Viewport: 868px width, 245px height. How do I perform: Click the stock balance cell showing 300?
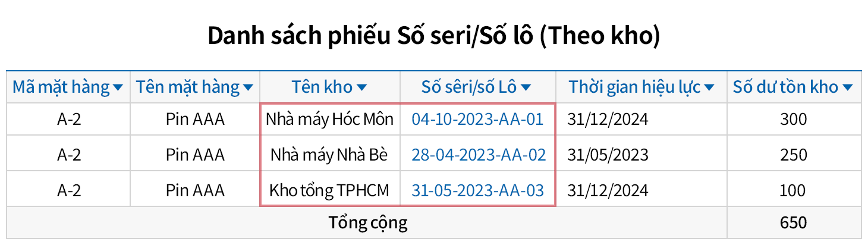click(x=793, y=120)
